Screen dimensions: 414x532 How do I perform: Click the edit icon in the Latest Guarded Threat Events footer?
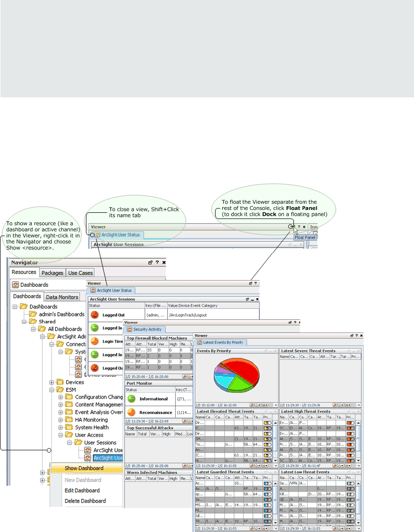252,528
